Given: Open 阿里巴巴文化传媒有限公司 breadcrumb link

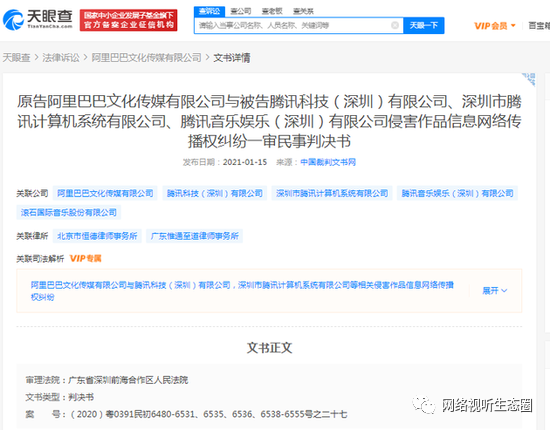Looking at the screenshot, I should [147, 58].
